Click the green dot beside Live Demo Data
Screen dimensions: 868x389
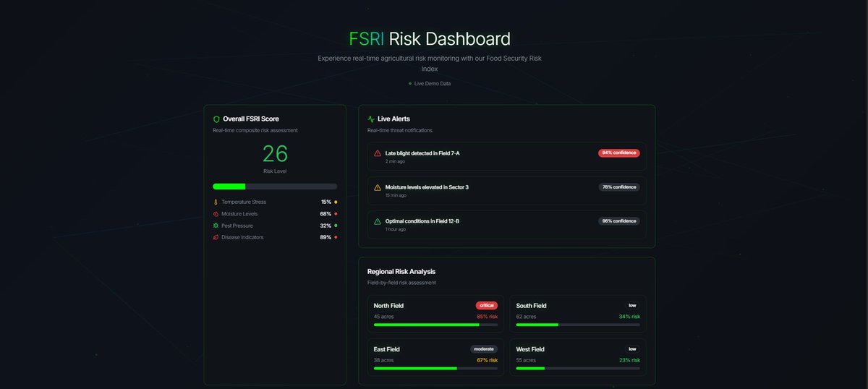point(410,83)
